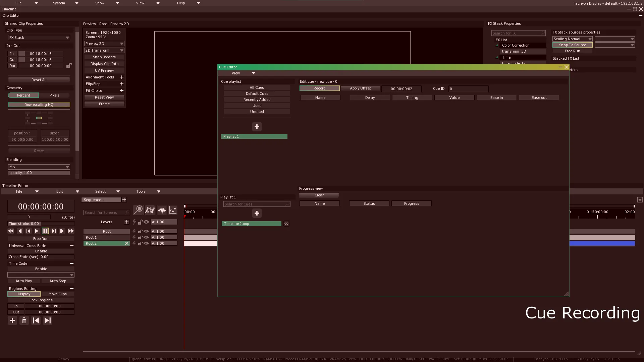The width and height of the screenshot is (644, 362).
Task: Delete region using the trash icon
Action: pyautogui.click(x=24, y=321)
